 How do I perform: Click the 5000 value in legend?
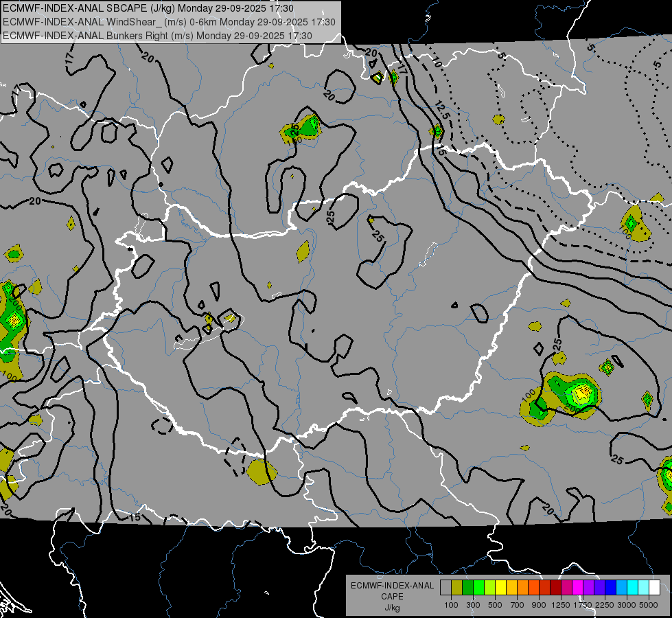coord(649,605)
